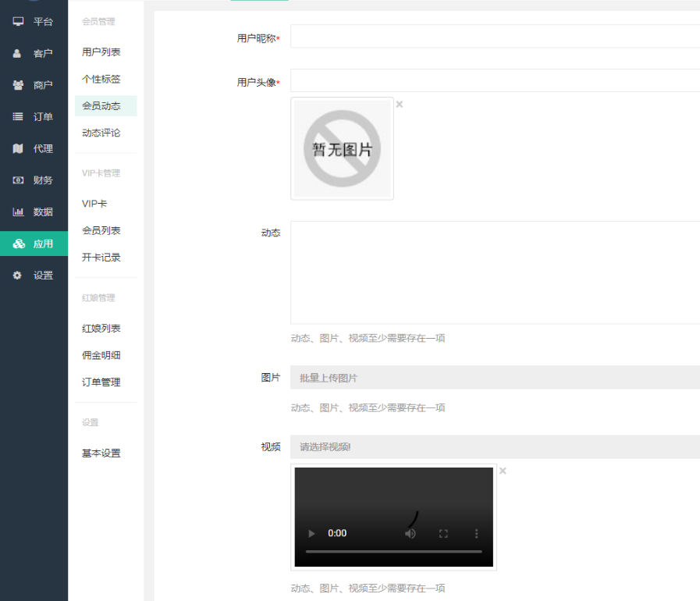Click into the 动态 text area
This screenshot has height=601, width=700.
point(495,272)
